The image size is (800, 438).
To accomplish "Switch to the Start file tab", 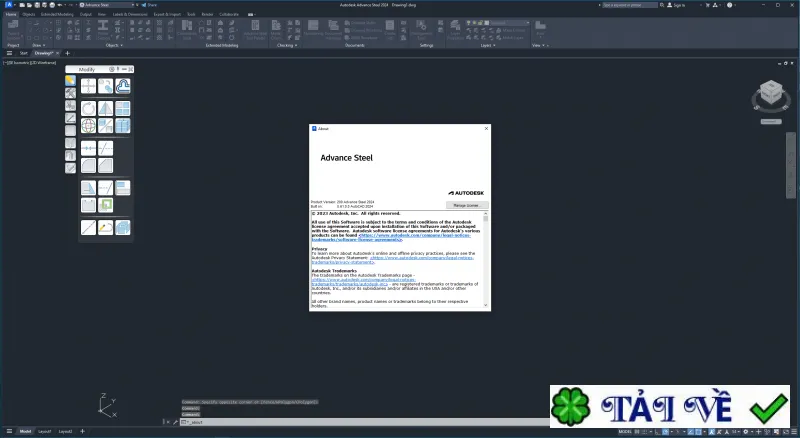I will click(23, 53).
